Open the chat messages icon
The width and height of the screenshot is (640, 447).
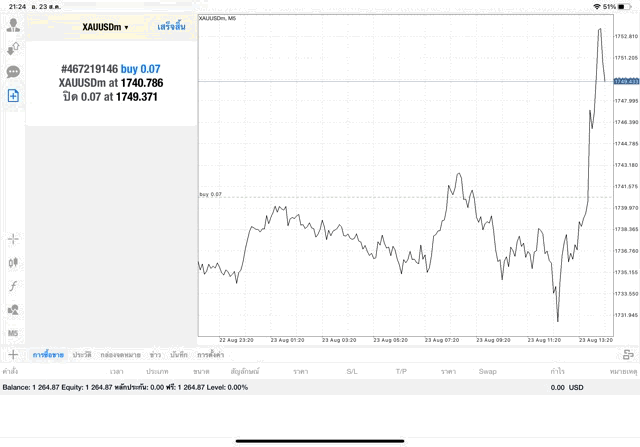pyautogui.click(x=13, y=72)
